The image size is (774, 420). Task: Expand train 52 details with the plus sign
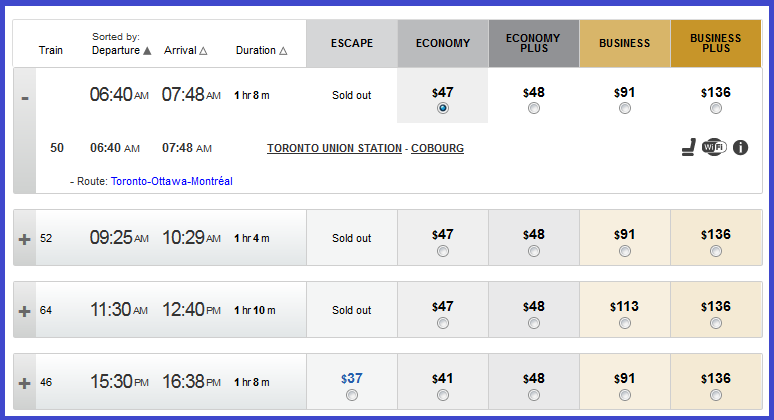point(24,239)
